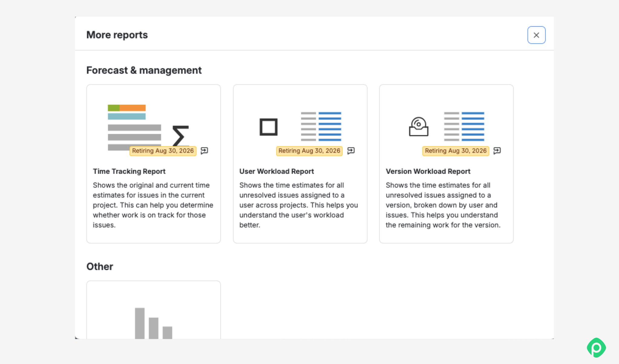Click feedback icon on Version Workload Report card

point(497,150)
